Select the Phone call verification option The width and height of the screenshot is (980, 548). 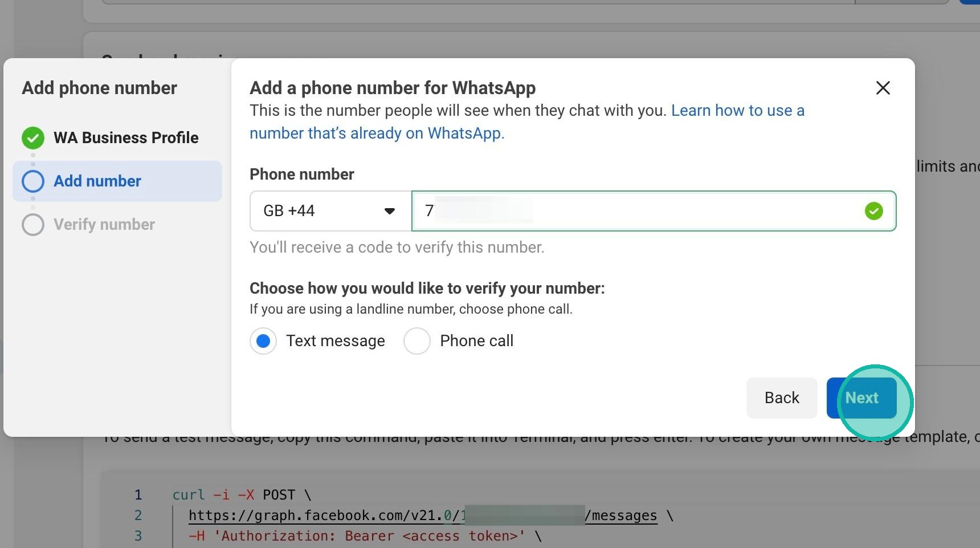pyautogui.click(x=417, y=341)
